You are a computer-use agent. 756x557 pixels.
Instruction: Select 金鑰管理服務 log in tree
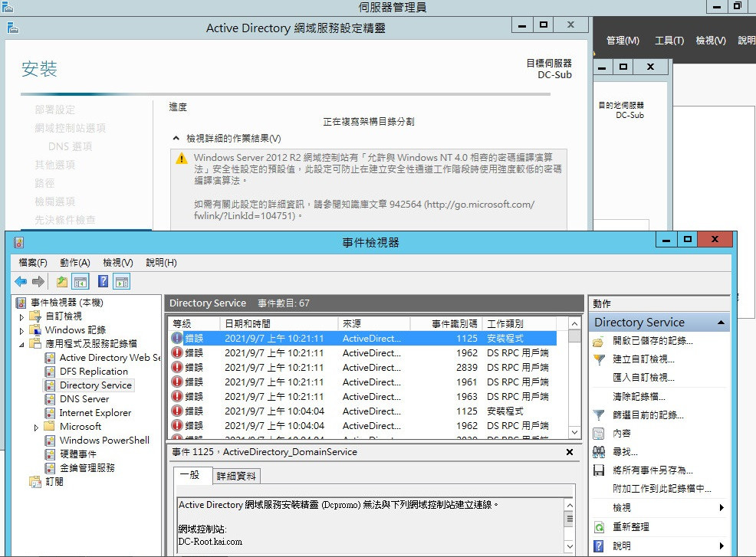pos(87,468)
